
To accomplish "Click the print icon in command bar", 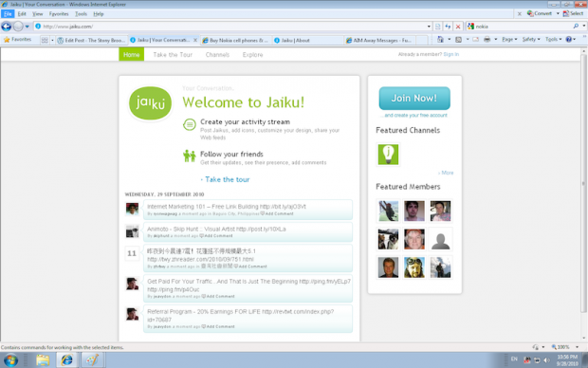I will point(487,40).
